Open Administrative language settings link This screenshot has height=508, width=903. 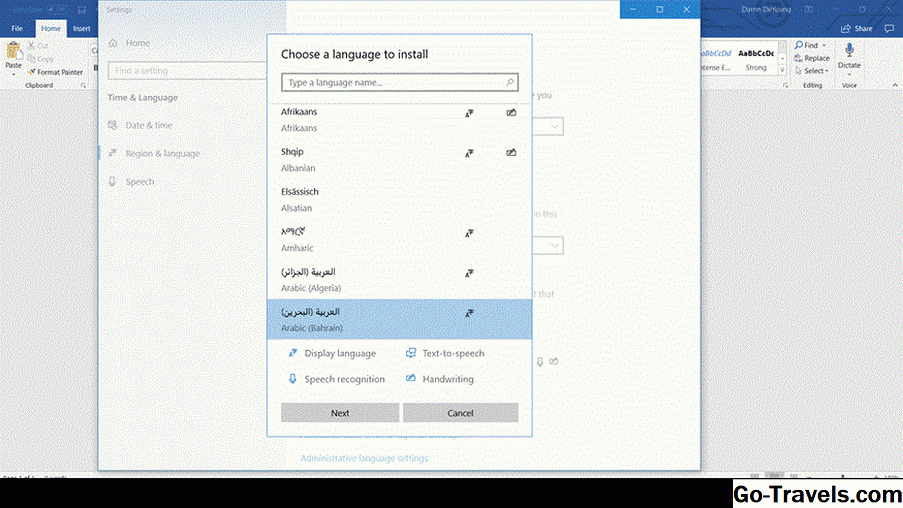(x=364, y=458)
